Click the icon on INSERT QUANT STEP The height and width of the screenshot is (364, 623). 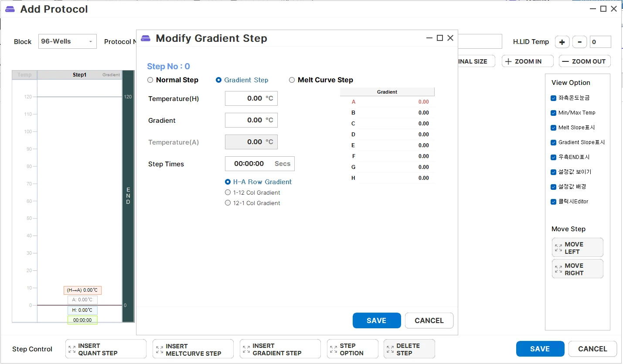click(72, 349)
